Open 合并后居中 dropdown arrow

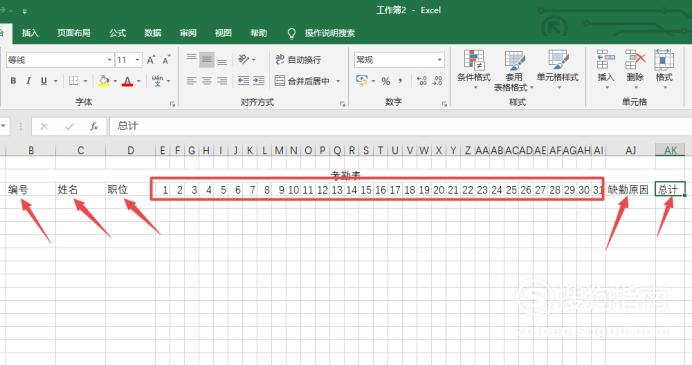click(338, 81)
